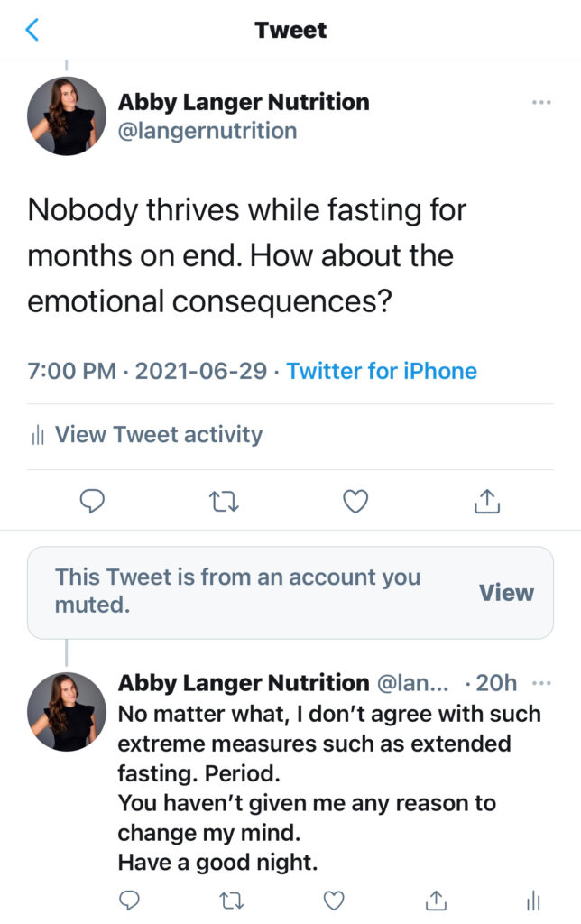View the muted account's tweet
This screenshot has width=581, height=924.
point(506,593)
